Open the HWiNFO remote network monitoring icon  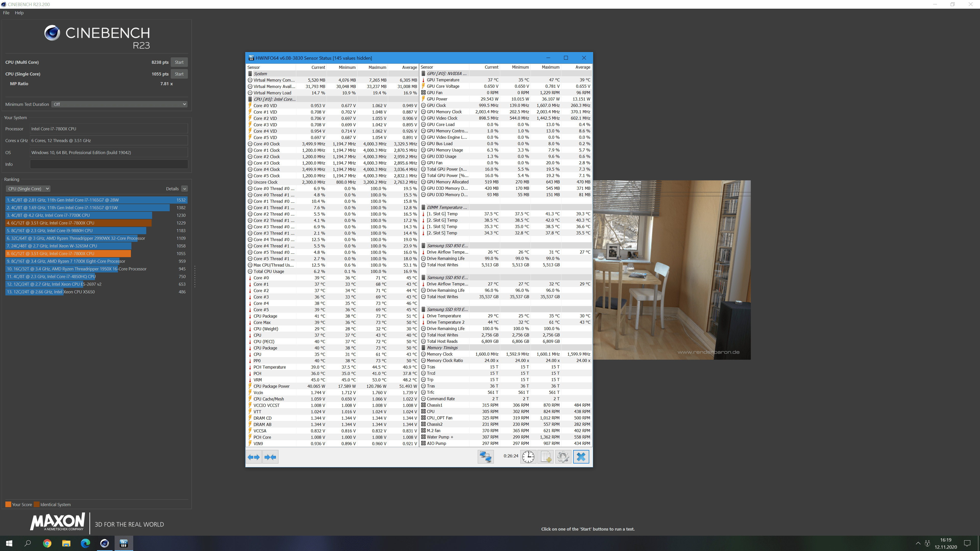tap(485, 457)
